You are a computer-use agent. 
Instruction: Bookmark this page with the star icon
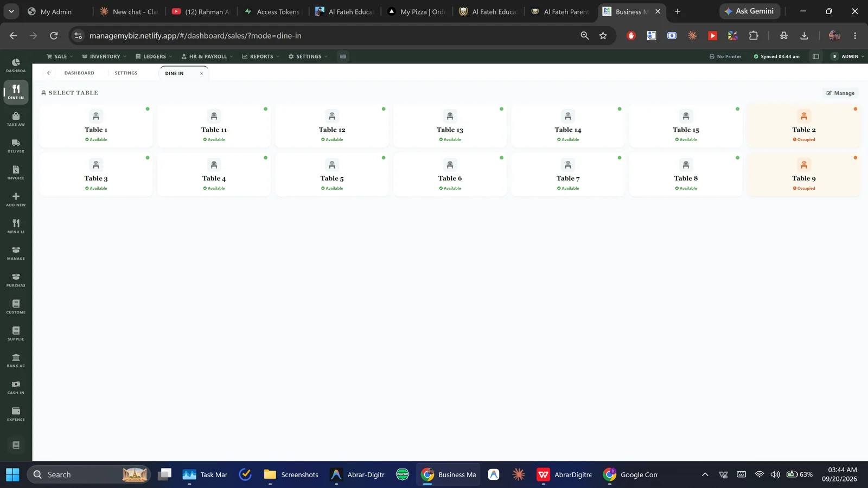click(x=603, y=36)
